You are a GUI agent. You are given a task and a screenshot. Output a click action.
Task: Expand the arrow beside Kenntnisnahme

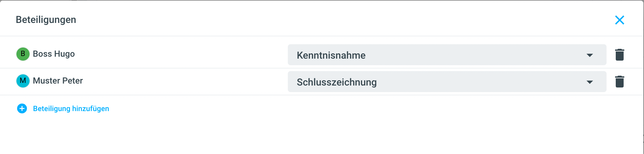[x=590, y=55]
